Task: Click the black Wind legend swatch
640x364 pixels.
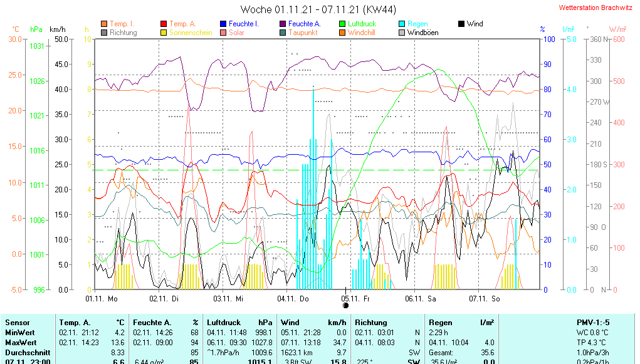Action: pos(461,24)
